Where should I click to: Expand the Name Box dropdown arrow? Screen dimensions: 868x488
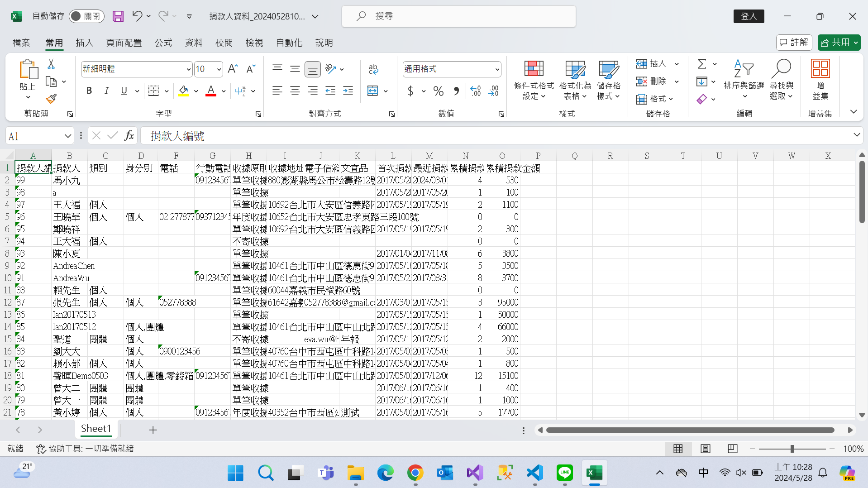[x=67, y=136]
